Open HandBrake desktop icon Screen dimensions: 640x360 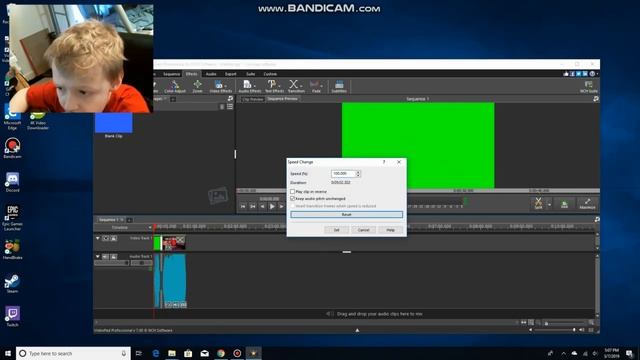tap(12, 249)
